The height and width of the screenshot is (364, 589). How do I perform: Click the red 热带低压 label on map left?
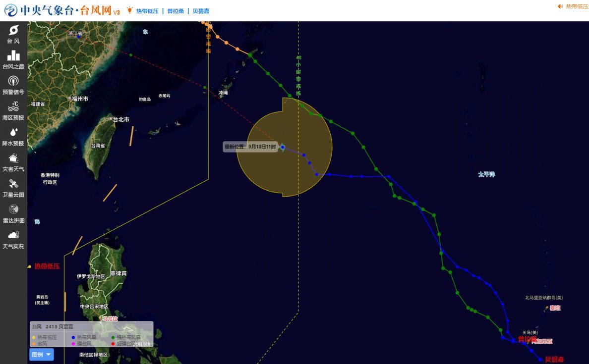(x=47, y=266)
